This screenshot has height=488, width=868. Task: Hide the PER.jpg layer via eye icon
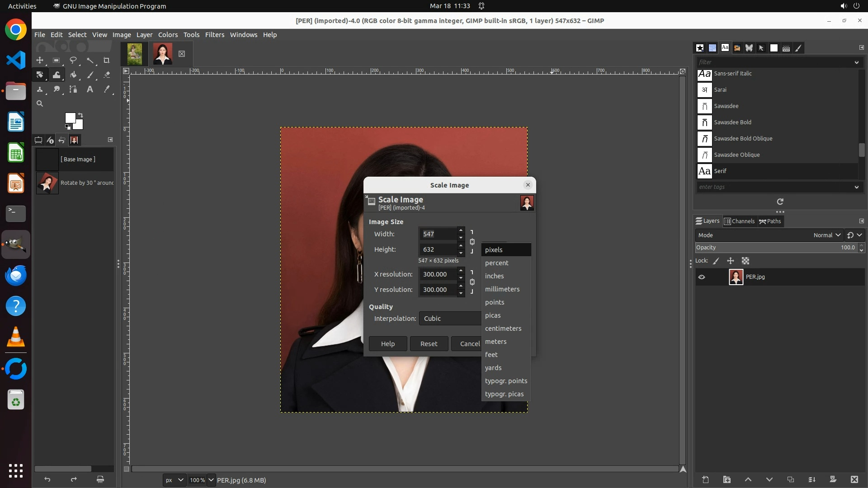pos(702,277)
